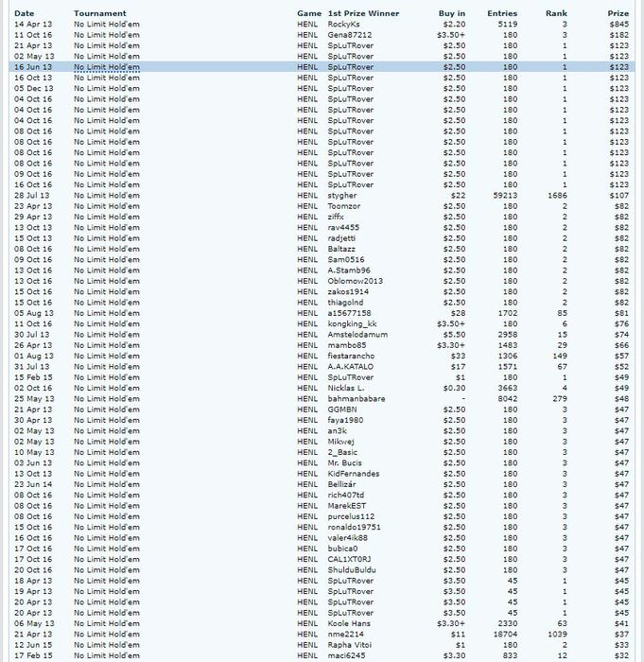
Task: Select entries value 5119
Action: (507, 24)
